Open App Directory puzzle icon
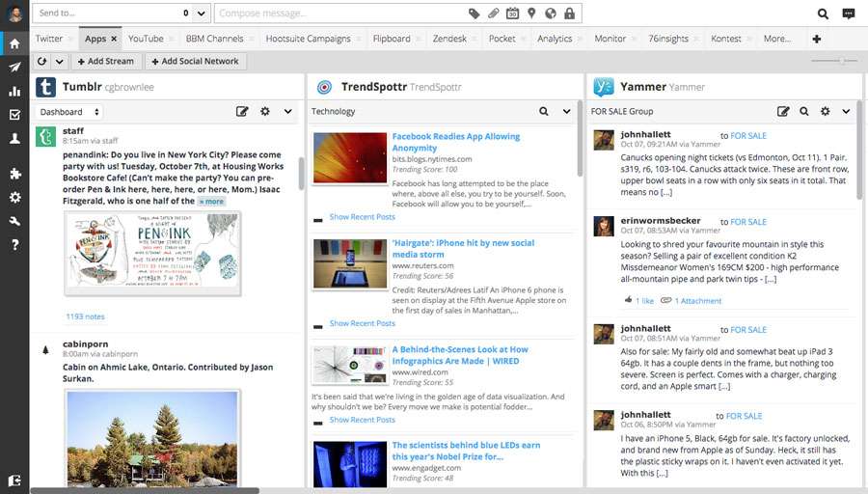 click(14, 174)
